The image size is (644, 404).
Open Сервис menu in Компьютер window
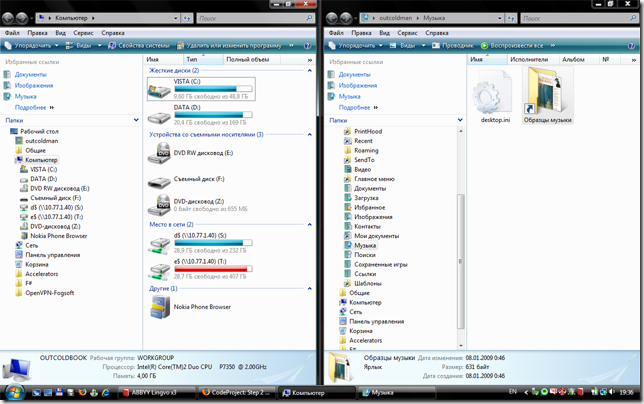(83, 33)
